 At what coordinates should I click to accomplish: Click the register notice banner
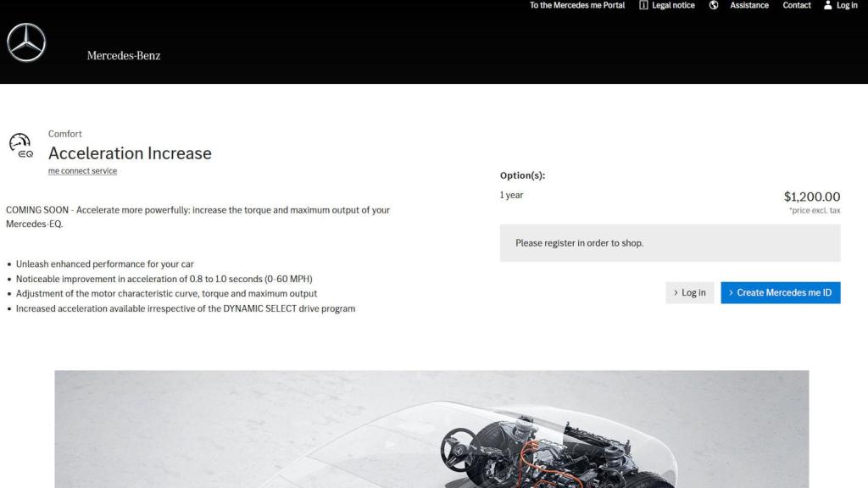point(670,242)
